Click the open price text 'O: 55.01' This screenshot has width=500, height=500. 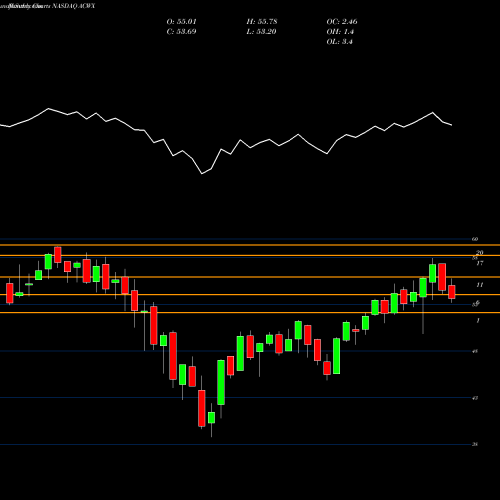[181, 22]
